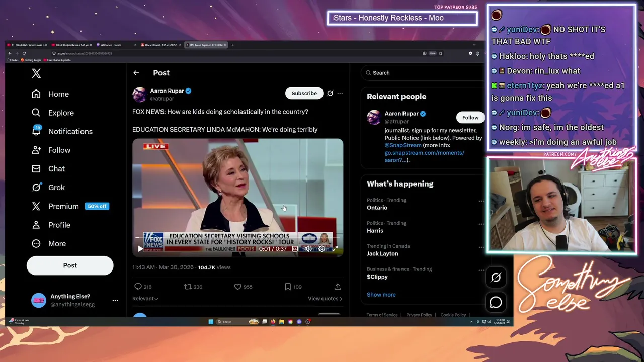The image size is (644, 362).
Task: Open Premium with 50% off badge
Action: [x=70, y=206]
